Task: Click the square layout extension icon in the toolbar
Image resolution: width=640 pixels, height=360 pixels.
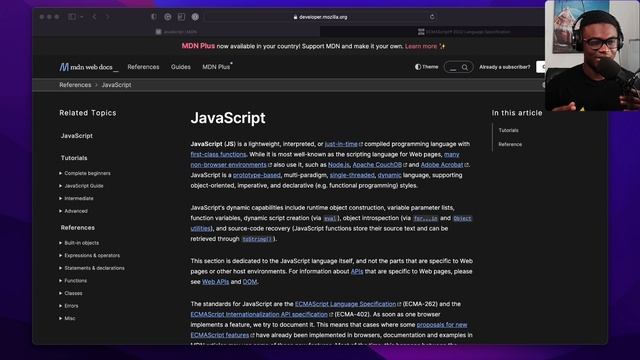Action: pos(181,17)
